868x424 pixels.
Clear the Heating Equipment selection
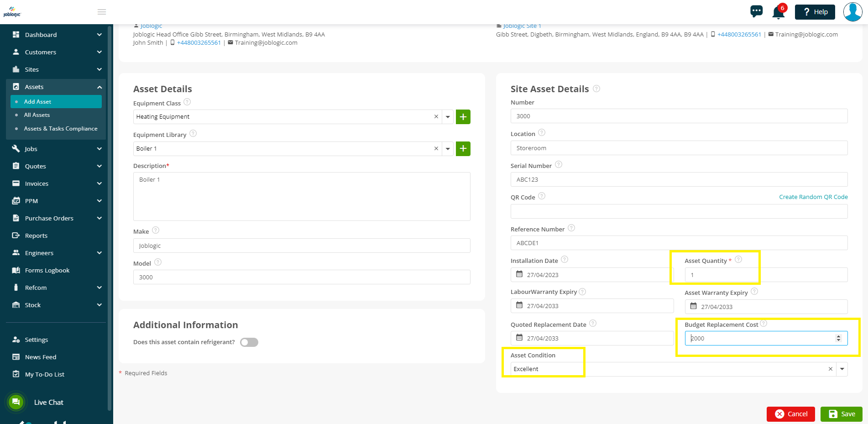[436, 117]
